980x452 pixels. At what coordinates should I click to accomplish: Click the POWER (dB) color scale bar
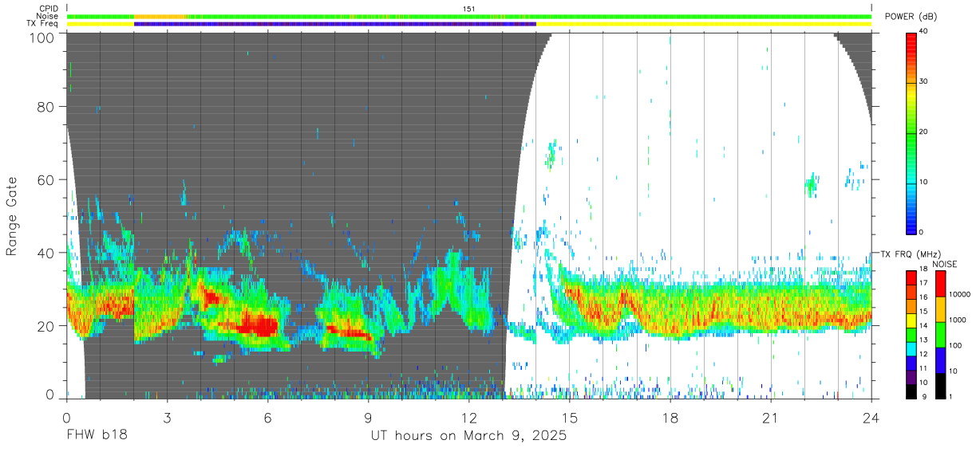[x=911, y=132]
